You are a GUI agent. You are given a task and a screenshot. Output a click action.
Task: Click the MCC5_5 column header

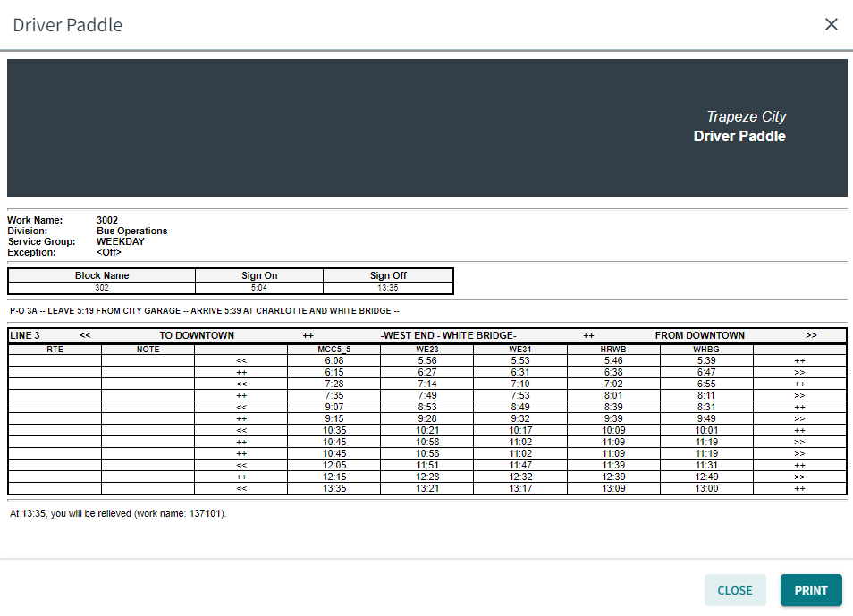(x=334, y=349)
